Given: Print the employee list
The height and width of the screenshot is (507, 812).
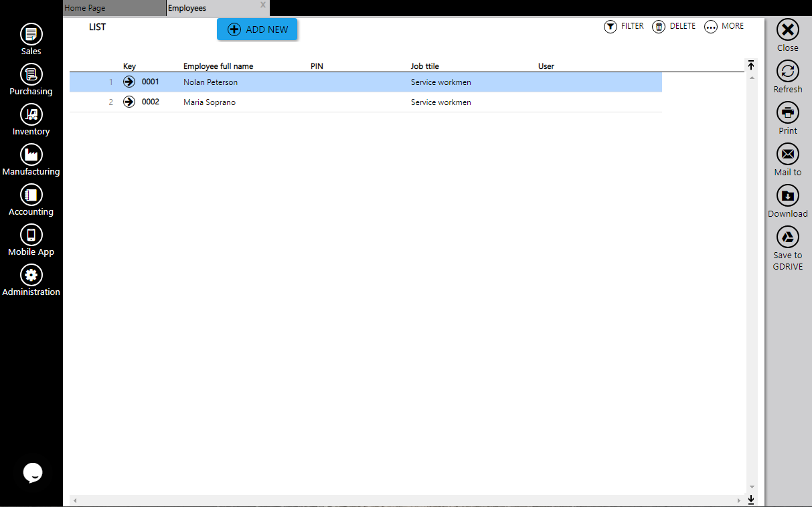Looking at the screenshot, I should pos(788,112).
